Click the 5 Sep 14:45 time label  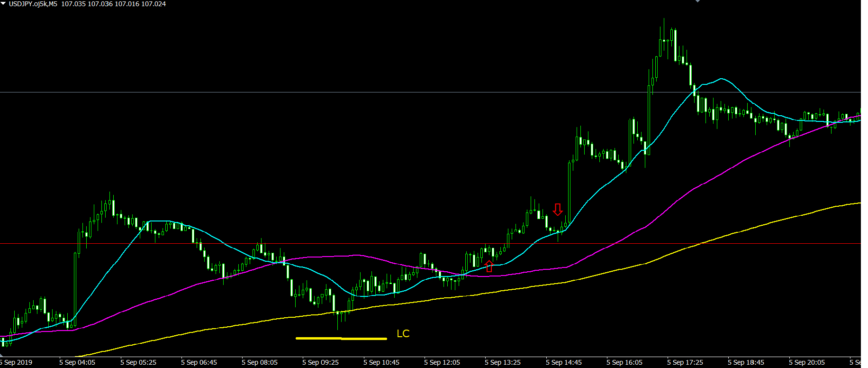click(x=564, y=362)
